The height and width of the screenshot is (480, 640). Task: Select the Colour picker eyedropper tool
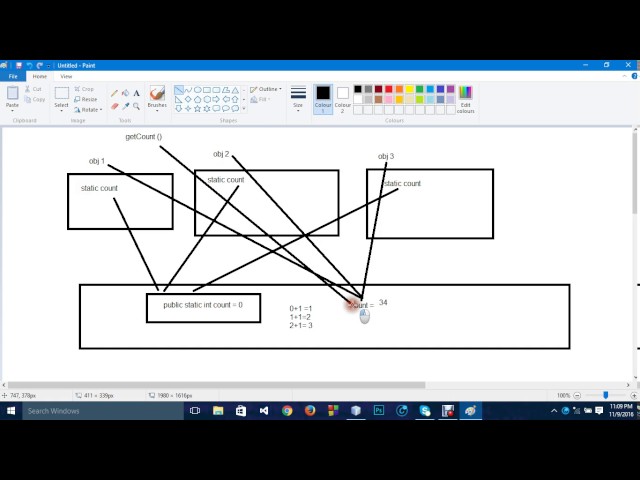[x=126, y=106]
